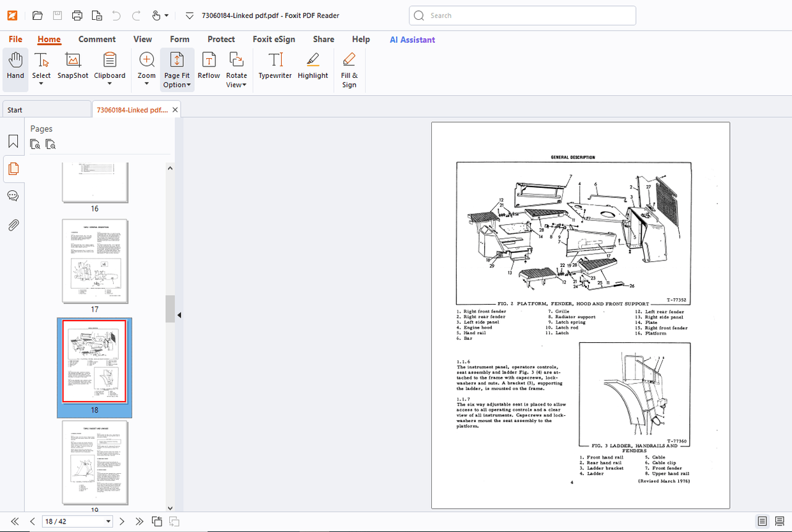Select the Hand tool
The image size is (792, 532).
(x=15, y=69)
